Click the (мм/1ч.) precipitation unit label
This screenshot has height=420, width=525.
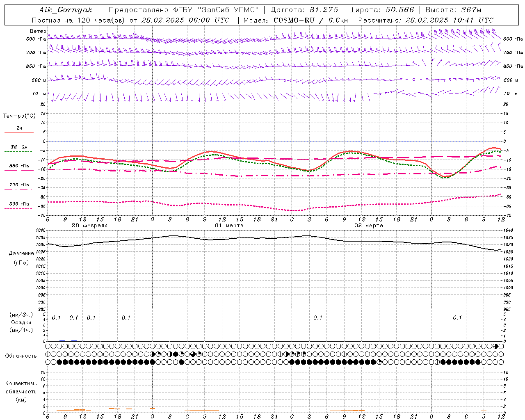pyautogui.click(x=21, y=330)
